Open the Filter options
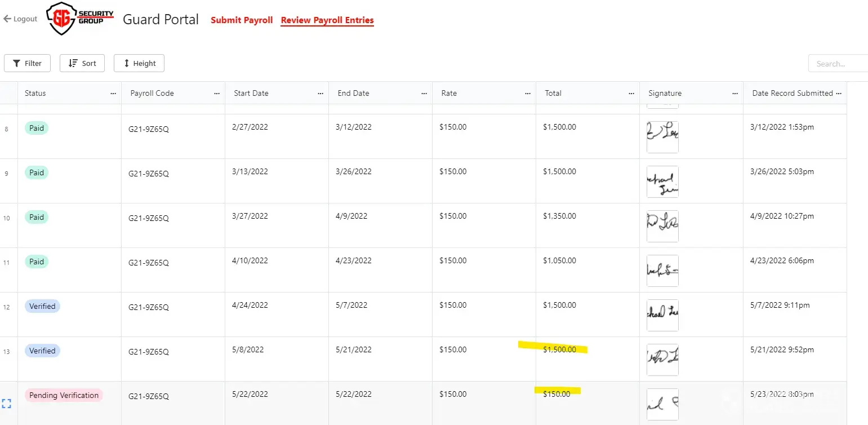 tap(27, 63)
